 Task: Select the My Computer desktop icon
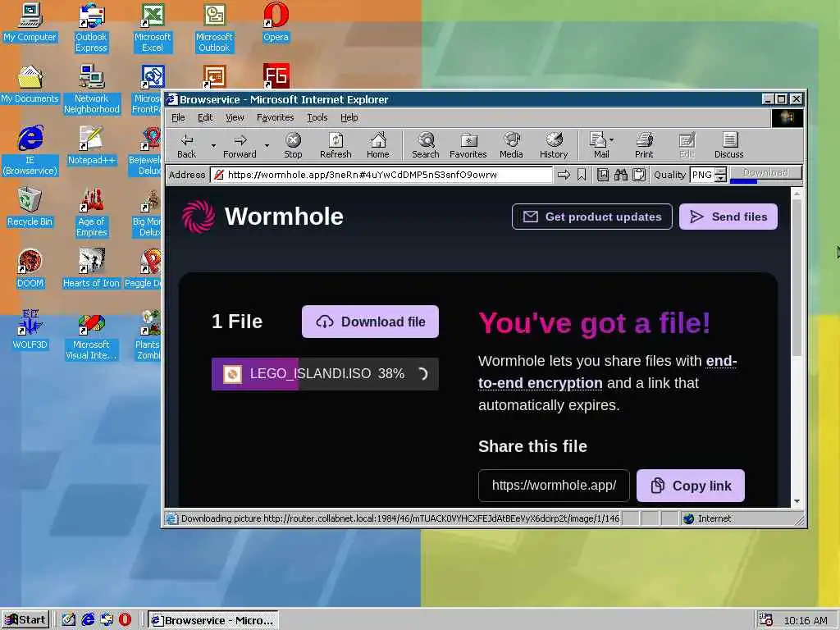30,23
